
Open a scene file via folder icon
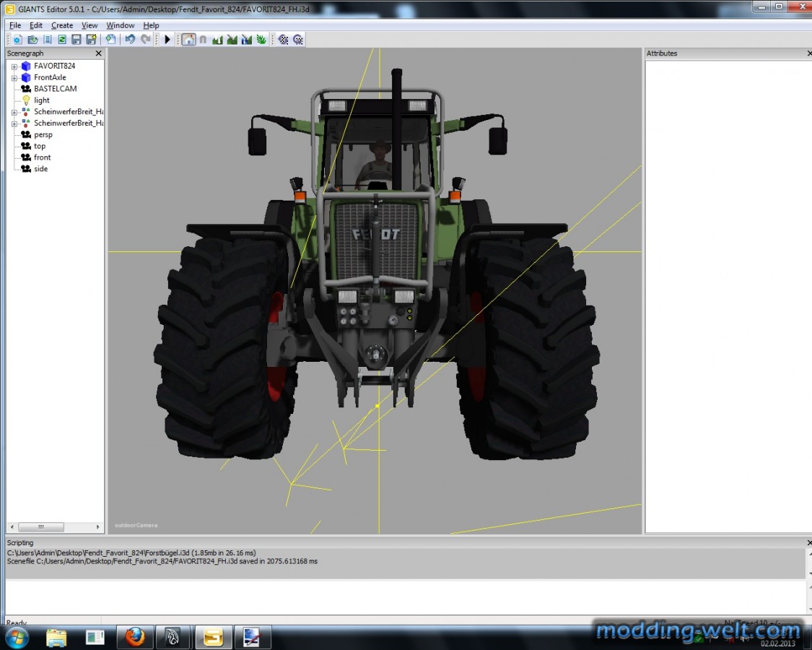32,40
